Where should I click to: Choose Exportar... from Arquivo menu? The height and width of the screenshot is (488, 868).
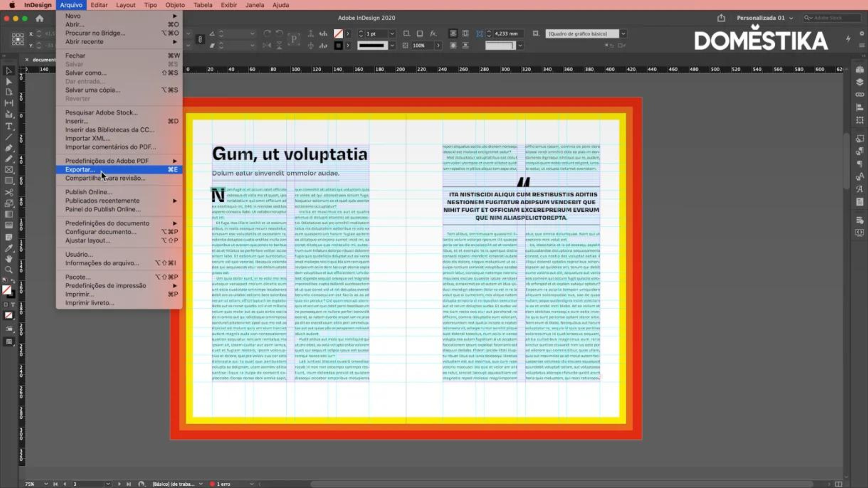pyautogui.click(x=80, y=169)
